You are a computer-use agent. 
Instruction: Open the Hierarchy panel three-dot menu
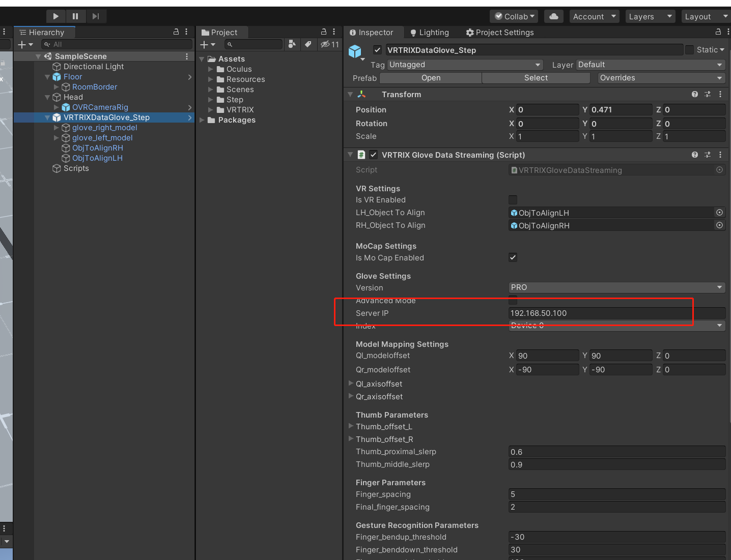186,32
